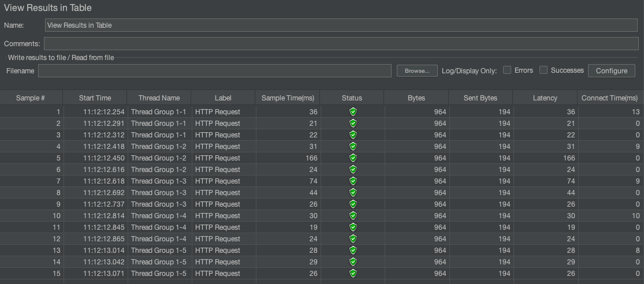Click the 11:12:12.291 start time cell
644x284 pixels.
pyautogui.click(x=95, y=123)
